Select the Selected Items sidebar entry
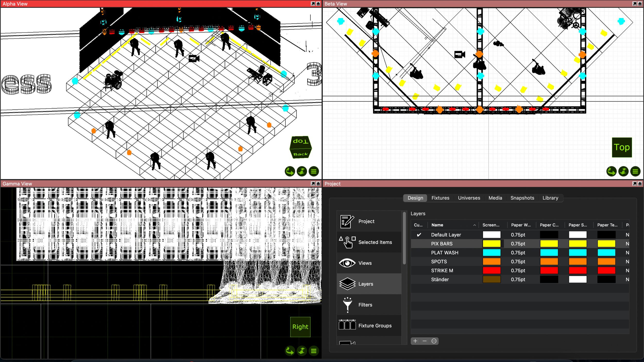The width and height of the screenshot is (644, 362). [x=375, y=242]
